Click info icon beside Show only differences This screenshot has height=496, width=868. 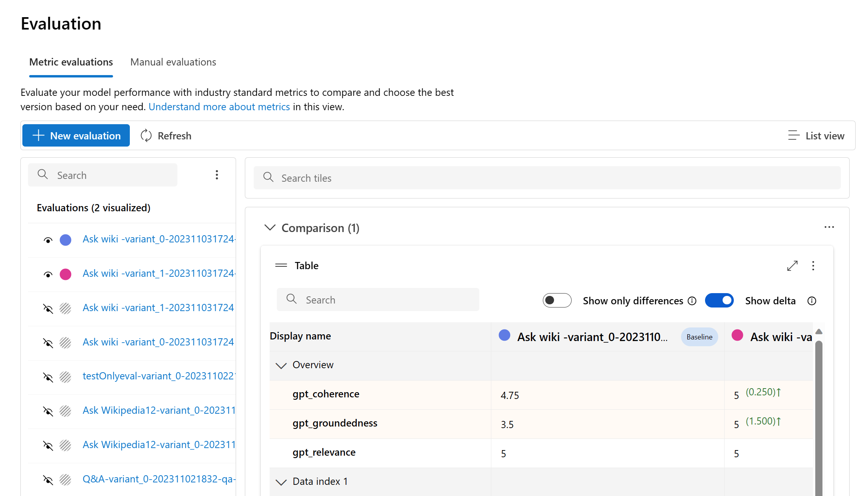(x=692, y=301)
